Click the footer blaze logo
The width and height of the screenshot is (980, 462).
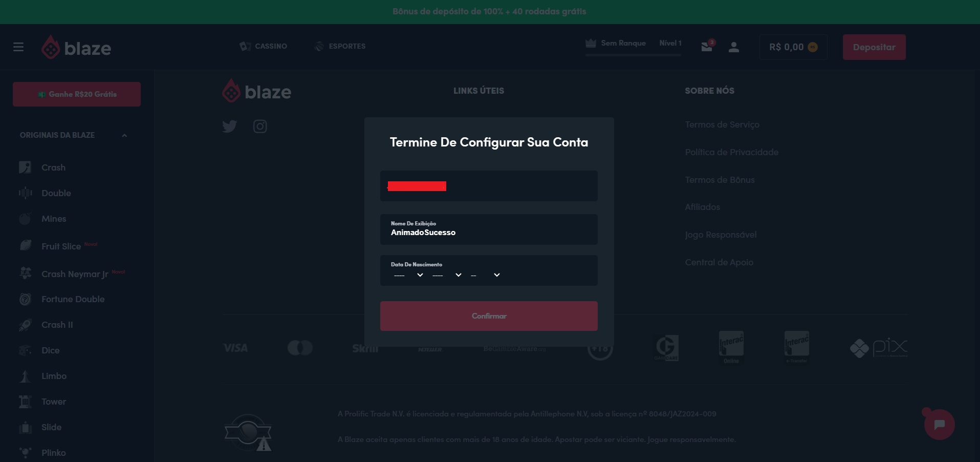pos(257,91)
